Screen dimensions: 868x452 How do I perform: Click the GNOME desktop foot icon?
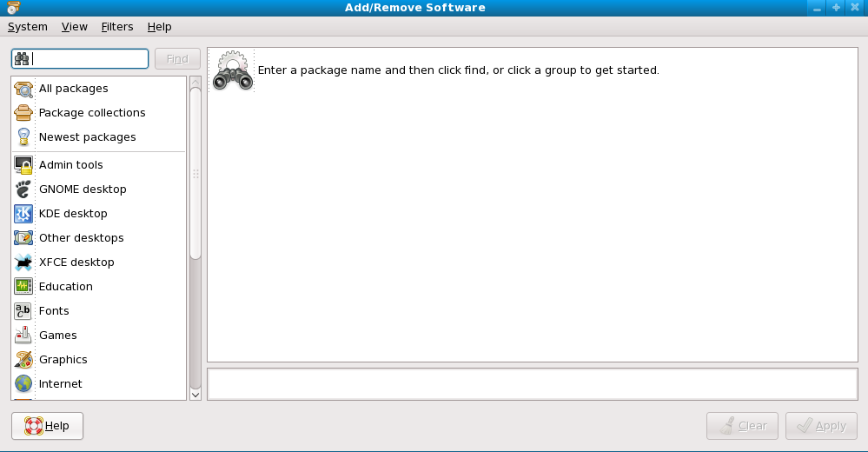coord(23,189)
